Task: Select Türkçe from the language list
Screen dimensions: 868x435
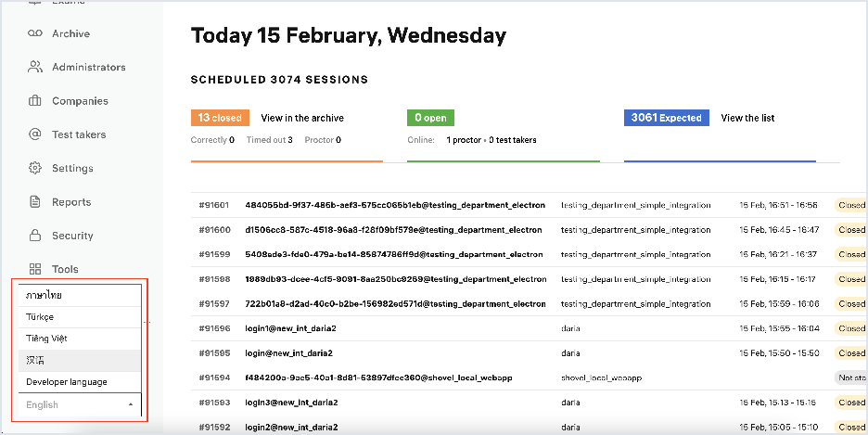Action: [40, 317]
